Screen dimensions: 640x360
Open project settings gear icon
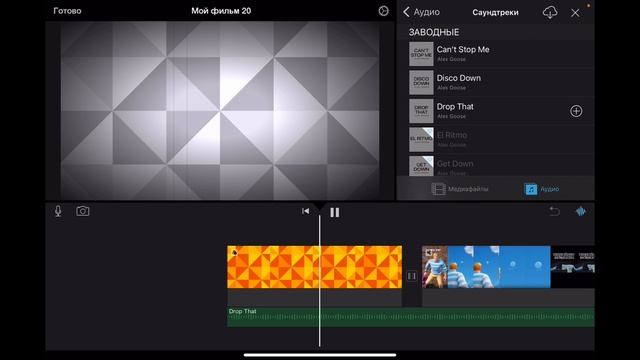tap(383, 11)
